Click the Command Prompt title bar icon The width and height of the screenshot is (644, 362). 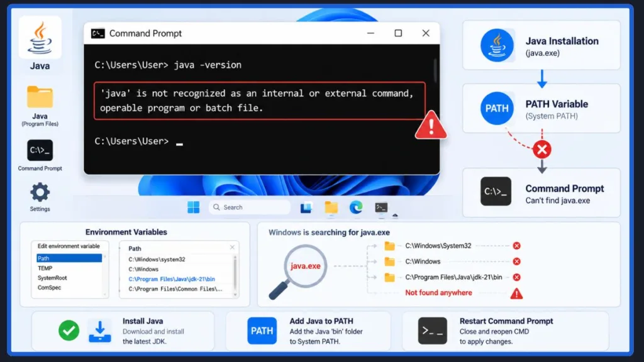(97, 33)
